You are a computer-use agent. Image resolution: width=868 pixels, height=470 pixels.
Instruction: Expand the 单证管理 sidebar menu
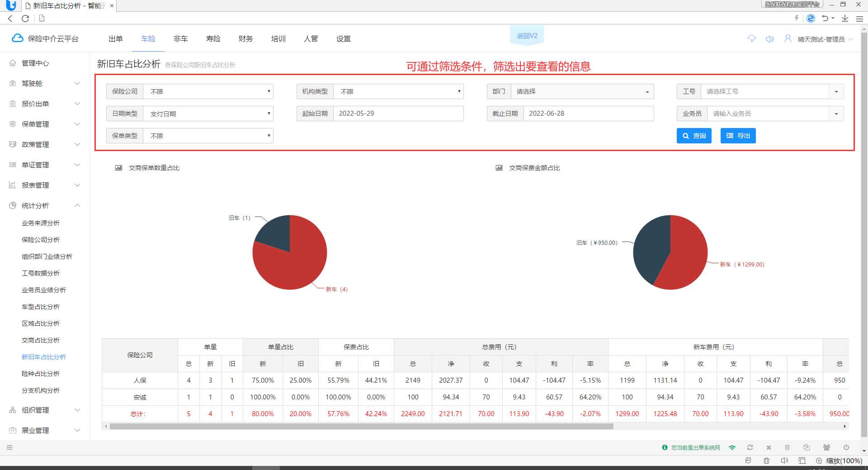pyautogui.click(x=45, y=165)
